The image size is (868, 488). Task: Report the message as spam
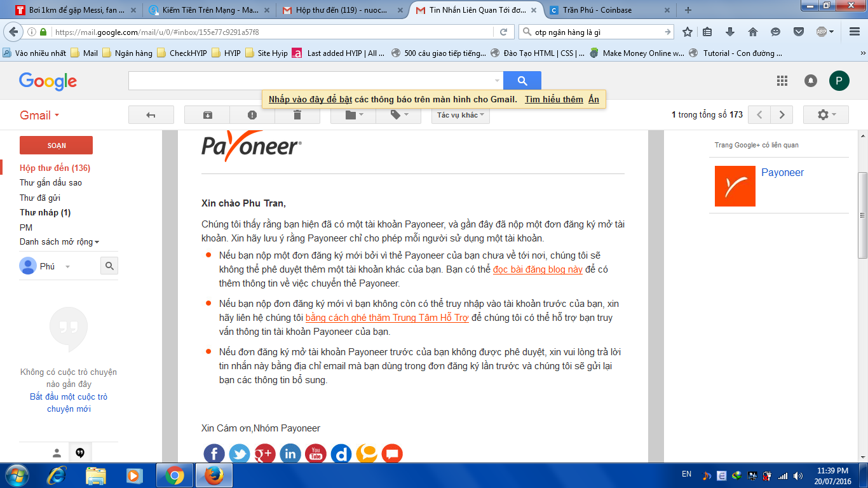(x=252, y=115)
